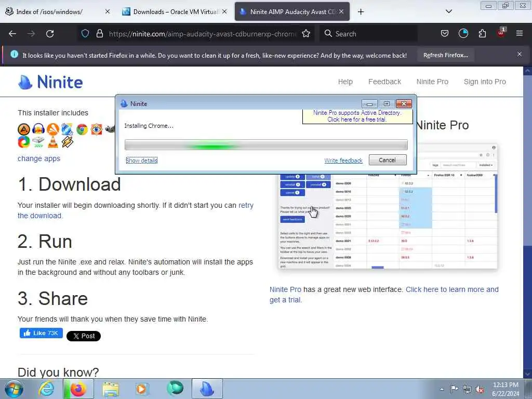Open the taskbar clock showing 12:13 PM

pos(505,389)
